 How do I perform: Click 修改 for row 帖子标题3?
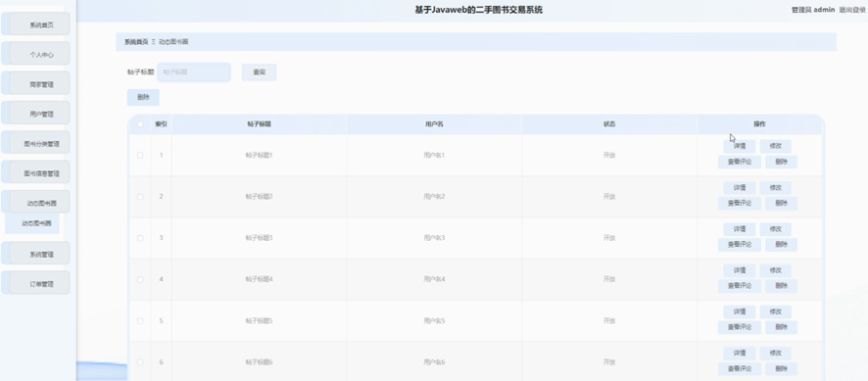pos(775,229)
